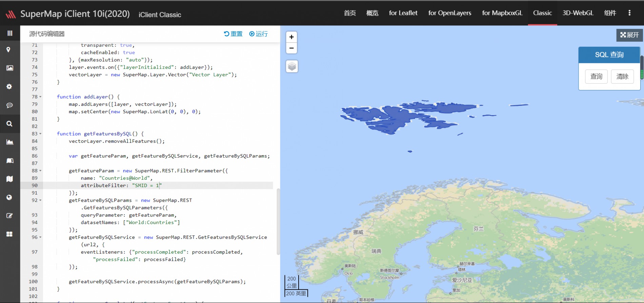The image size is (644, 303).
Task: Open the map layer switcher
Action: 292,66
